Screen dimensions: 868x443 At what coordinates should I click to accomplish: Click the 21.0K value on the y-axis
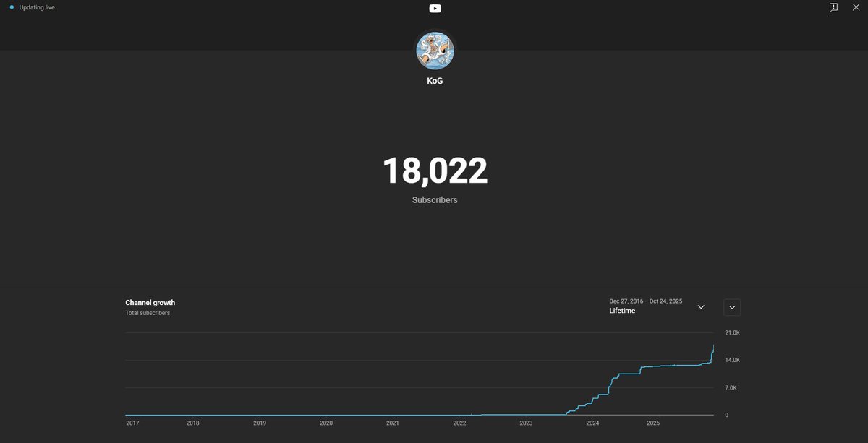pos(731,332)
